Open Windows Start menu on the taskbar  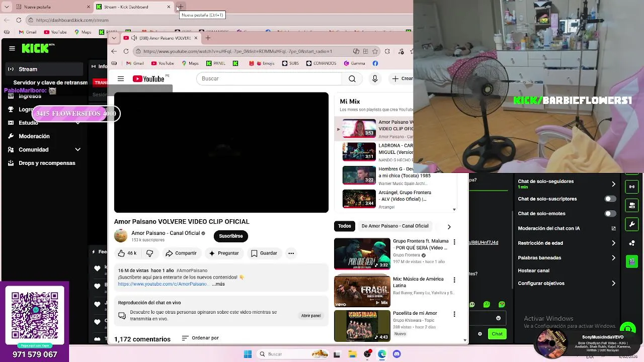tap(248, 354)
